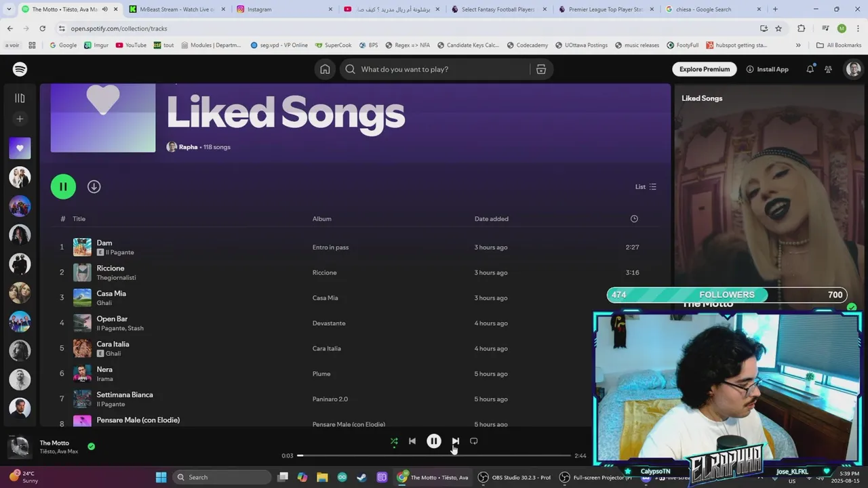Viewport: 868px width, 488px height.
Task: Open album Plume
Action: pos(321,374)
